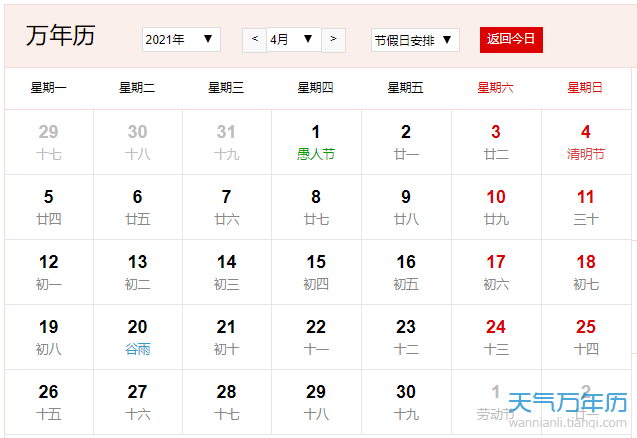Select April 1 愚人节 cell

pyautogui.click(x=316, y=142)
